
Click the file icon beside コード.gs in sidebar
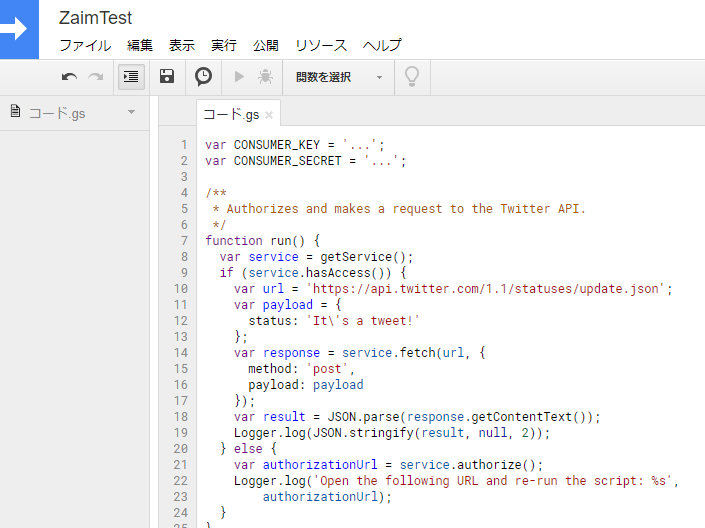pos(15,111)
